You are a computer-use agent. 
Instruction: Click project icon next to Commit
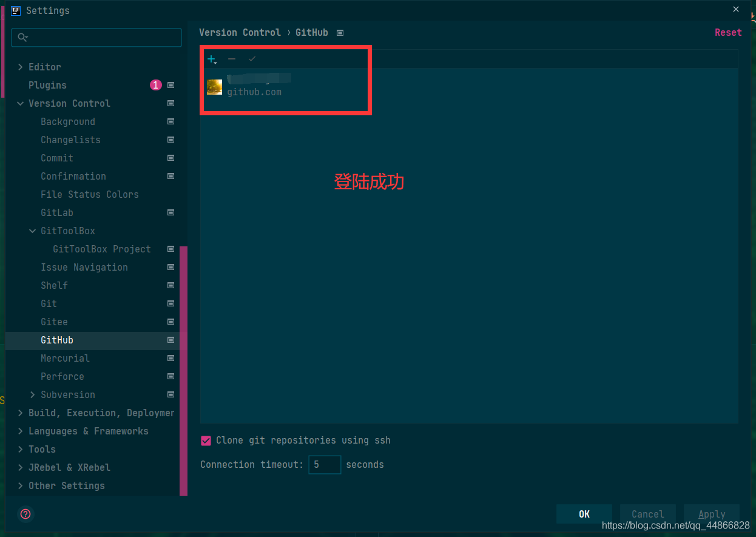click(x=171, y=158)
